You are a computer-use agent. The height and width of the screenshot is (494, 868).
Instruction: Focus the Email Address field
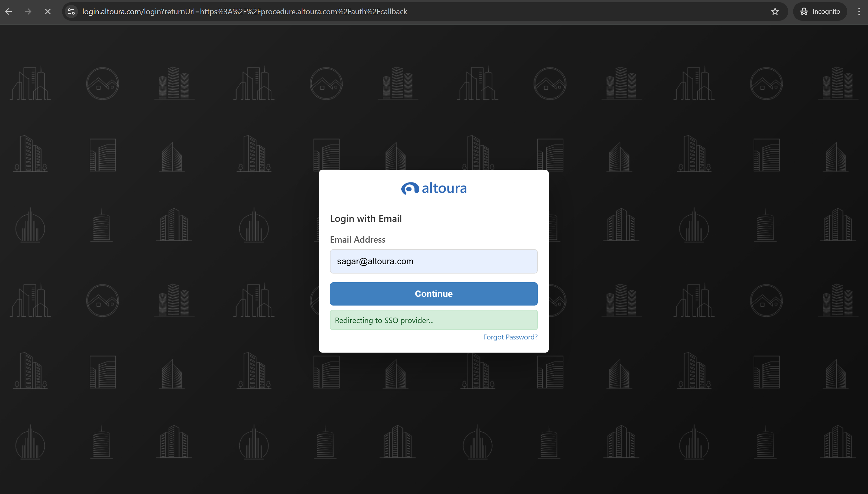point(434,261)
